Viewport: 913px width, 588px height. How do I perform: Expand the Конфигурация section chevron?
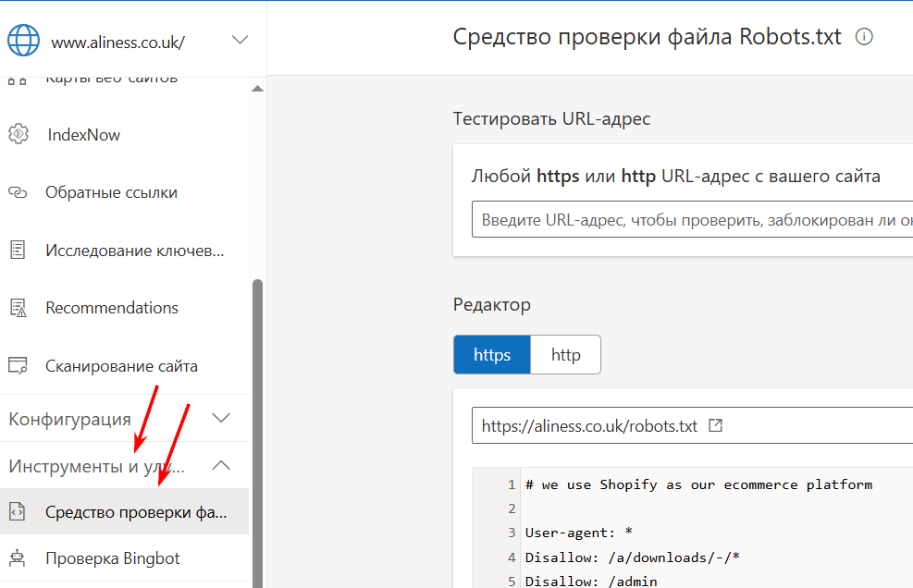click(221, 418)
